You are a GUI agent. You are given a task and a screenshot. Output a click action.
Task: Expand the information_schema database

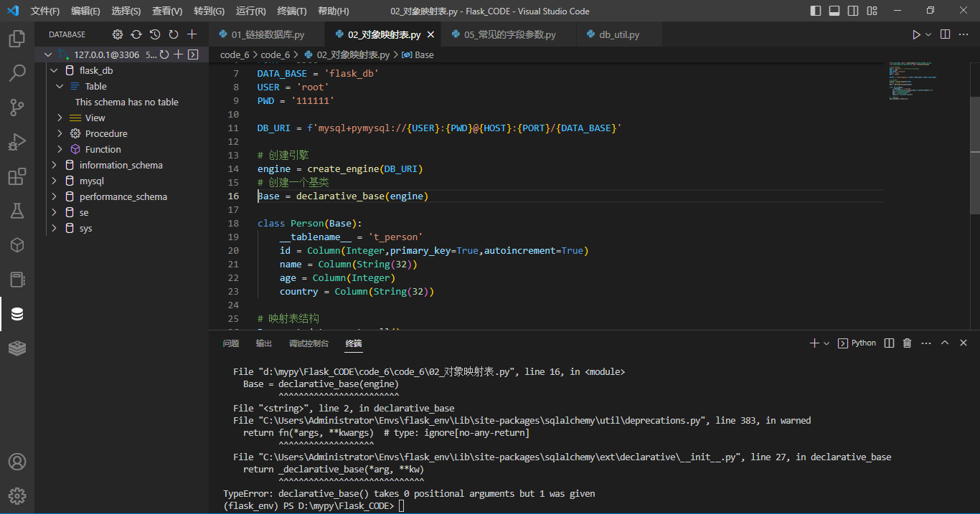point(54,165)
